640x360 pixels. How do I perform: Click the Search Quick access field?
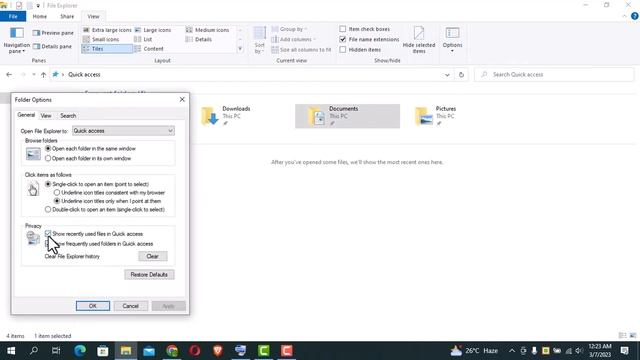554,75
